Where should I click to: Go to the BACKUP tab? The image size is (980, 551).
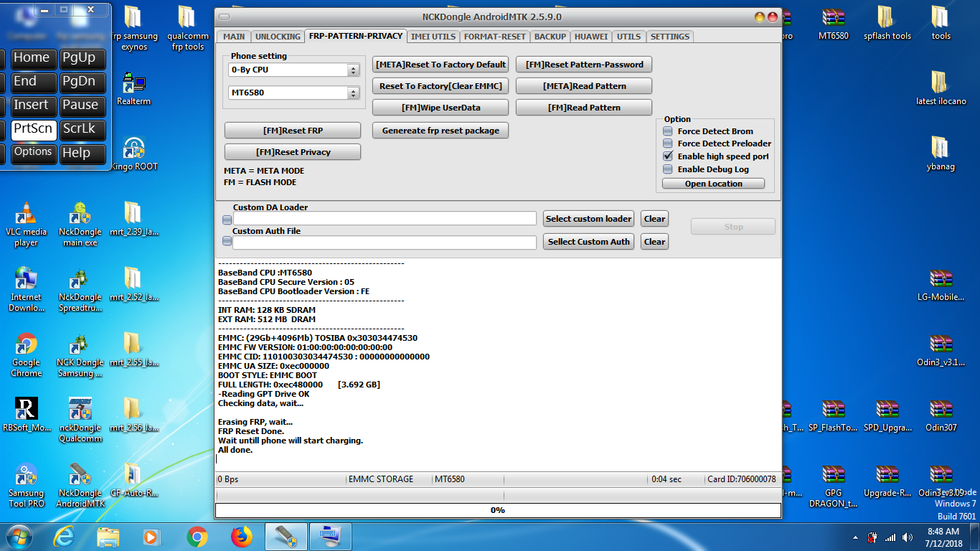point(550,37)
